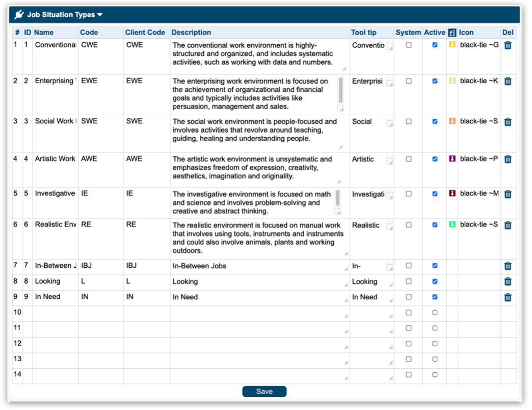The image size is (532, 410).
Task: Click the yellow icon in the Conventional row
Action: coord(452,45)
